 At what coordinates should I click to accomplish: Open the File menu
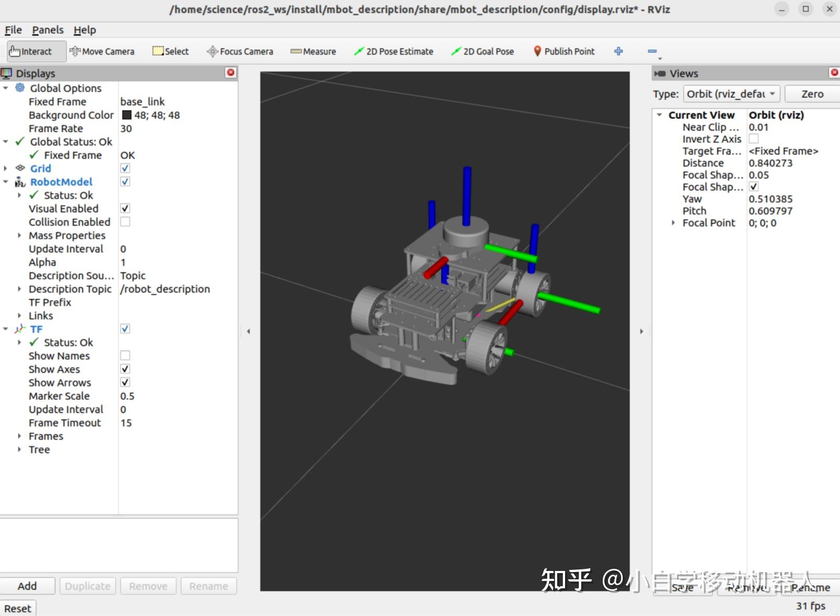pyautogui.click(x=13, y=30)
